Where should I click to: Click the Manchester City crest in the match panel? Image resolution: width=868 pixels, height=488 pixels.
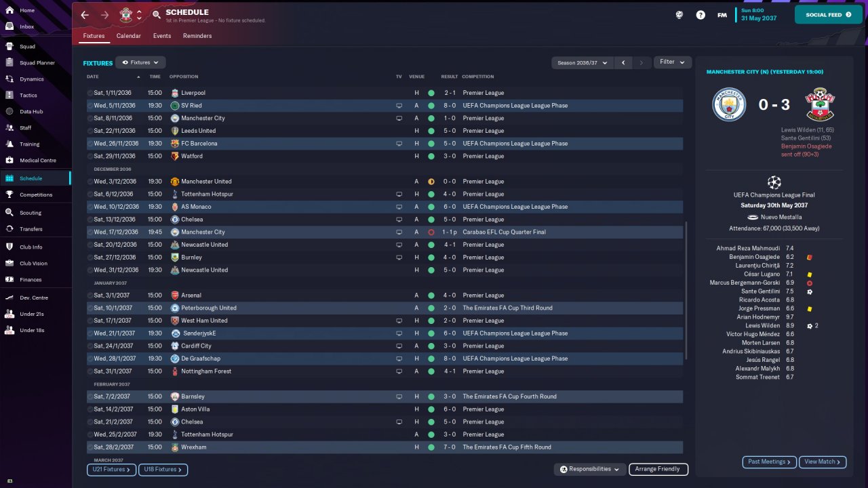point(729,105)
